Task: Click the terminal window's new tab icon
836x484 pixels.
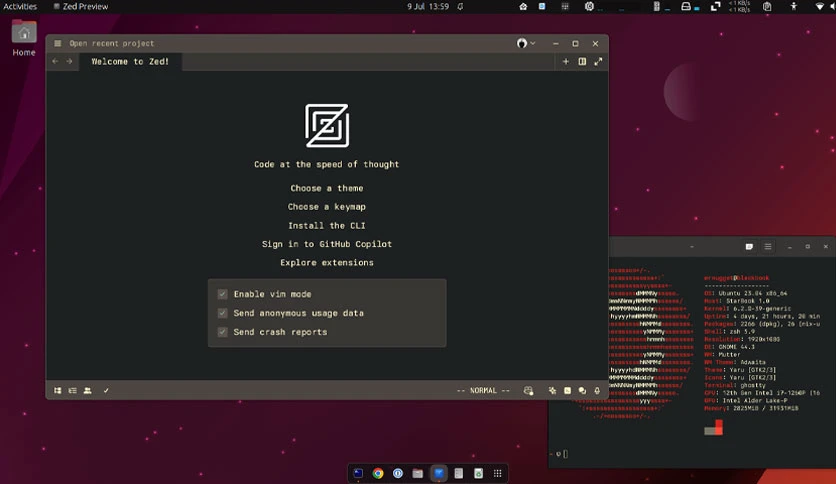Action: pos(749,247)
